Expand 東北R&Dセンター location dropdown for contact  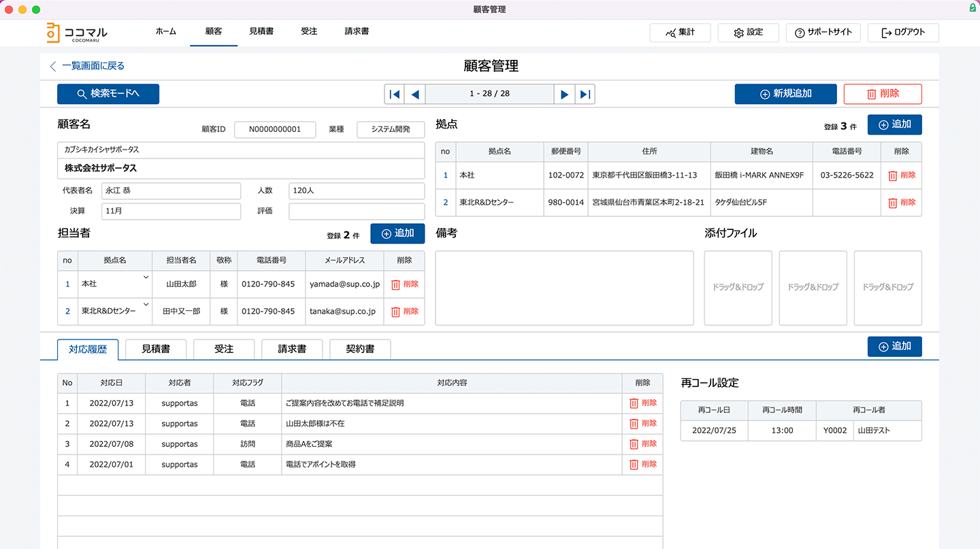point(146,305)
